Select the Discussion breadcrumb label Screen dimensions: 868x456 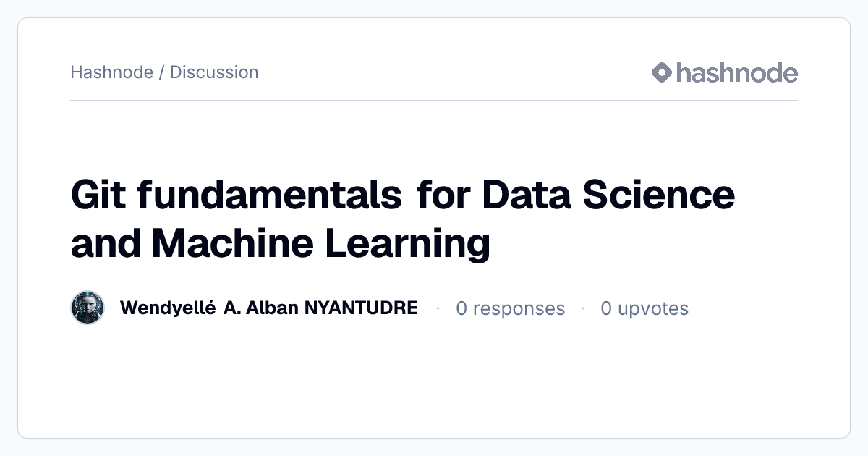pyautogui.click(x=214, y=72)
